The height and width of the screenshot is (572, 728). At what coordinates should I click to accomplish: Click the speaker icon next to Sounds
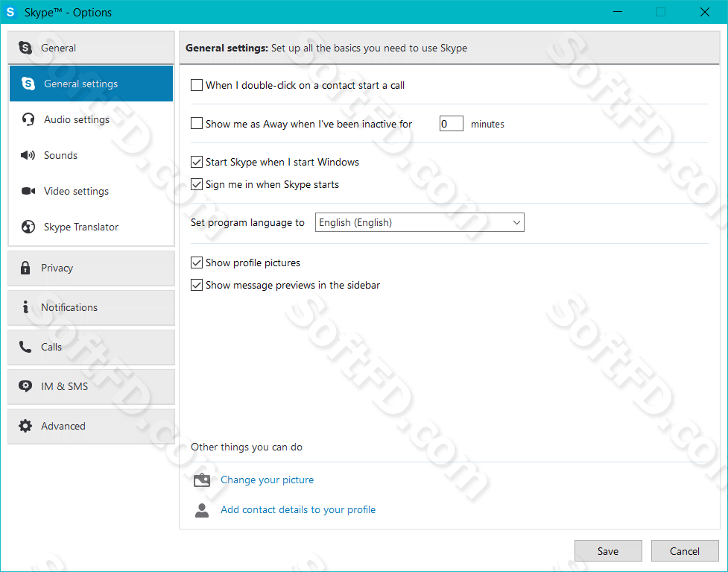click(28, 155)
